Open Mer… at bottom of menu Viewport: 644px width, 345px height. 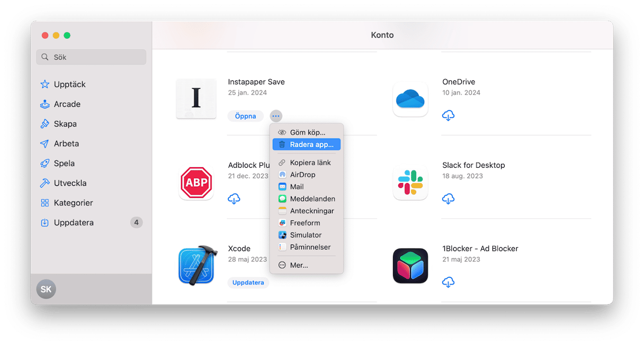(x=307, y=265)
